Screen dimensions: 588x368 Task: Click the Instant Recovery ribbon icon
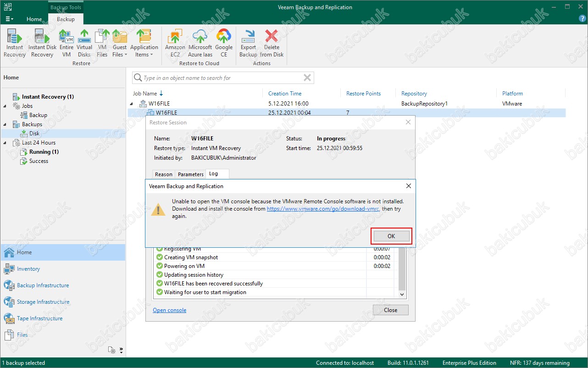point(15,43)
